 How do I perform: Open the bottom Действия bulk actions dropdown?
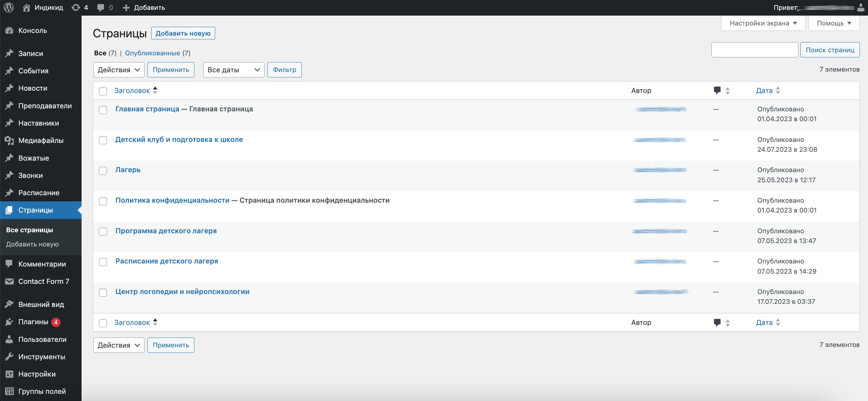(119, 345)
